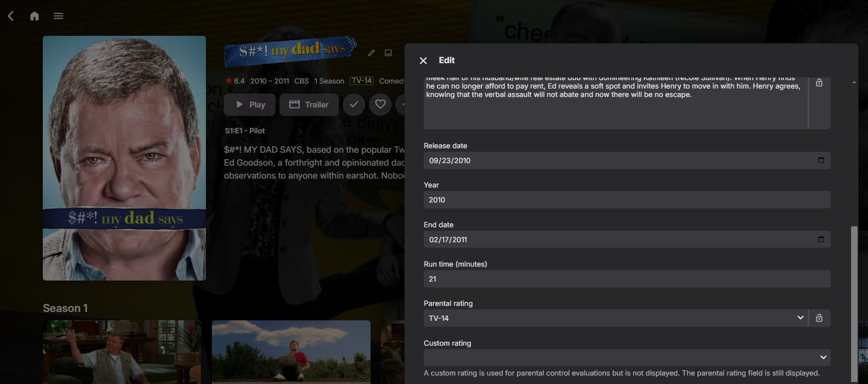868x384 pixels.
Task: Click the TV-14 rating badge in the show info
Action: pyautogui.click(x=362, y=81)
